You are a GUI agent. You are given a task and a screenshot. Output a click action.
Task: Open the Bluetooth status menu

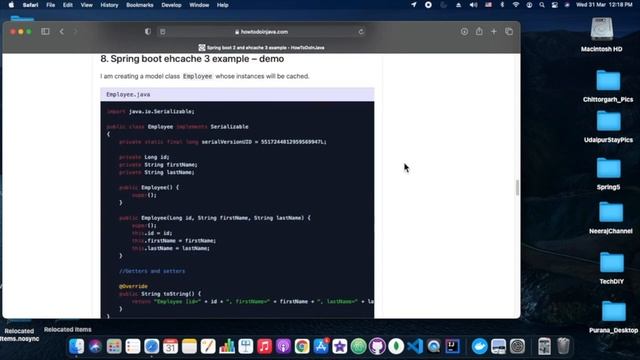(502, 5)
